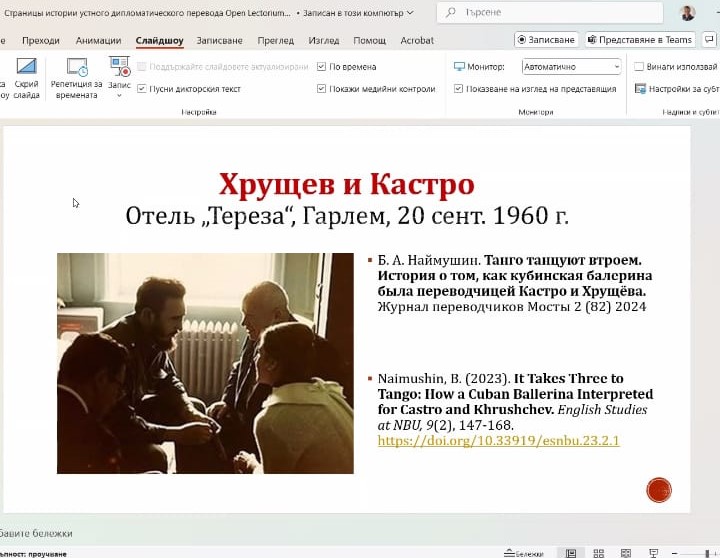The width and height of the screenshot is (720, 558).
Task: Start the slideshow from the status bar icon
Action: 655,552
